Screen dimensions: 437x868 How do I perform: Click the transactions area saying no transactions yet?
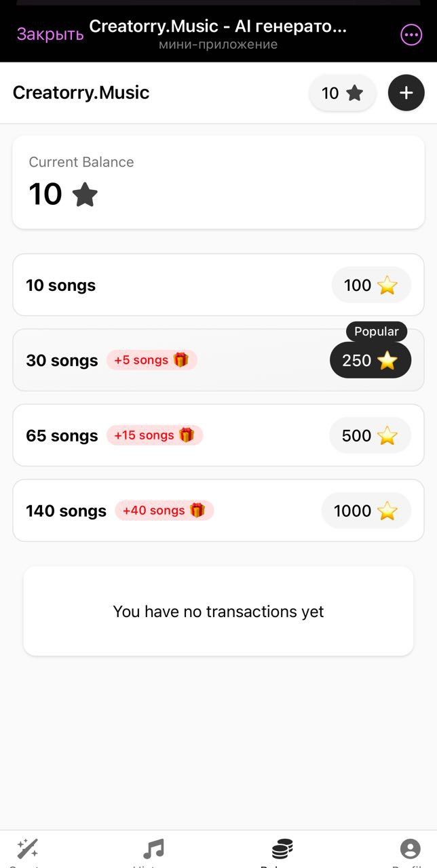(218, 610)
